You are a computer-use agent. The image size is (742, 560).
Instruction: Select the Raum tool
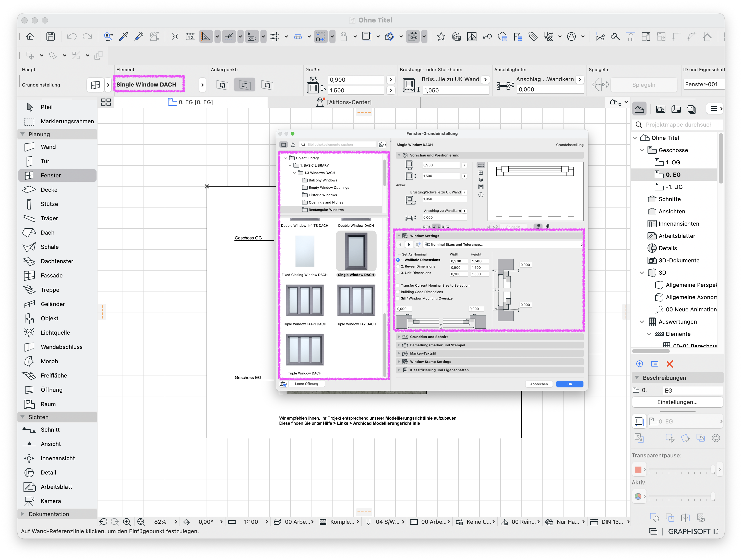click(x=57, y=404)
